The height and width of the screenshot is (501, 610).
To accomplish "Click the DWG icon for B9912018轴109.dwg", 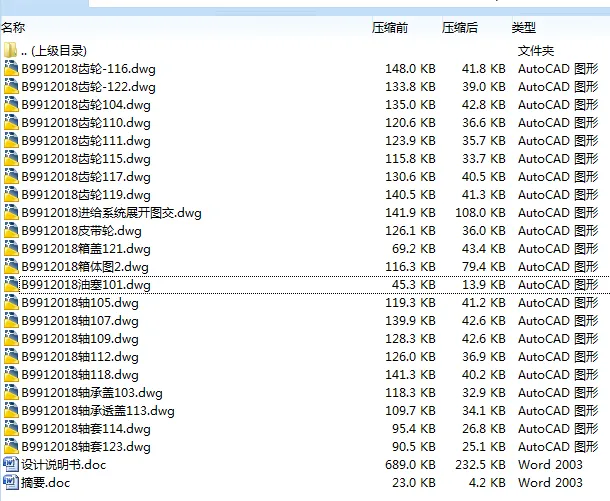I will click(x=11, y=338).
